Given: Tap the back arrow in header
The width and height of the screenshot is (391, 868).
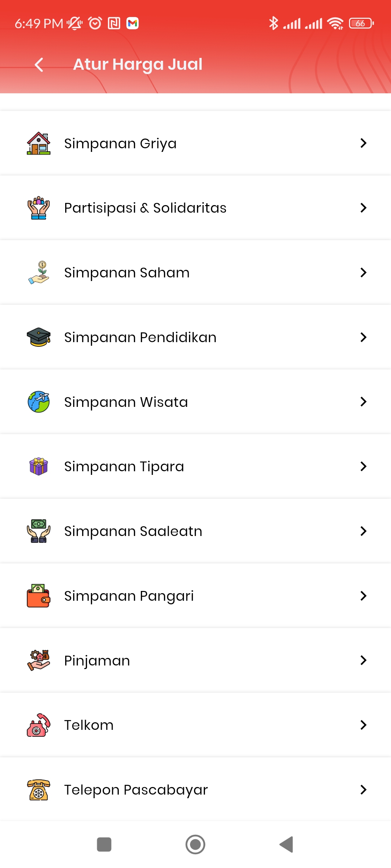Looking at the screenshot, I should [x=39, y=65].
